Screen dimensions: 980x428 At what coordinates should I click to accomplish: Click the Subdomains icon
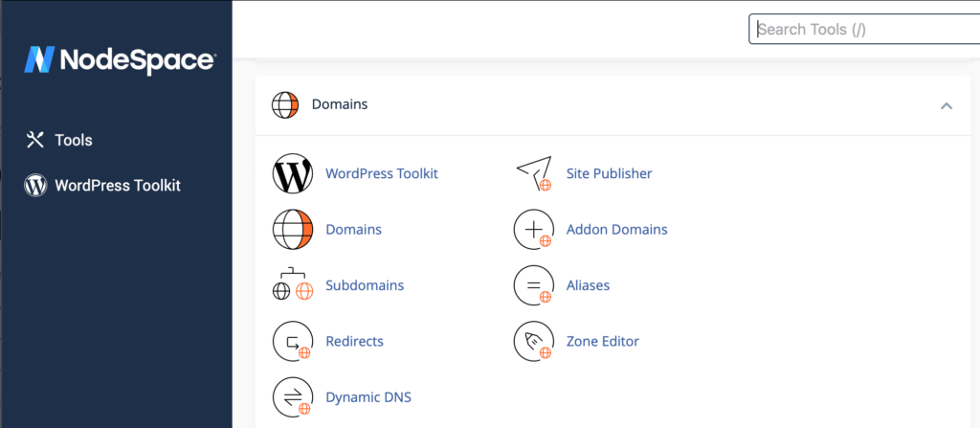293,284
